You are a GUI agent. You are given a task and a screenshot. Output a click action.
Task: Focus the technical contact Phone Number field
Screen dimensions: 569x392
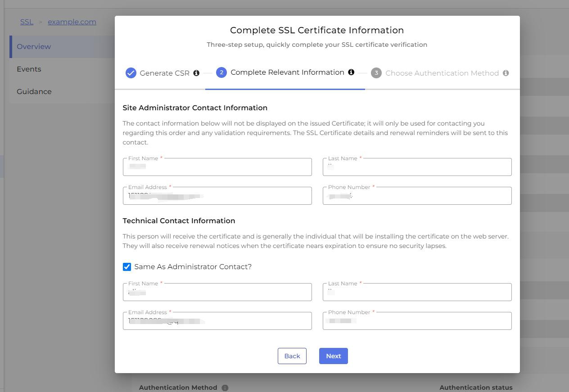click(x=417, y=321)
